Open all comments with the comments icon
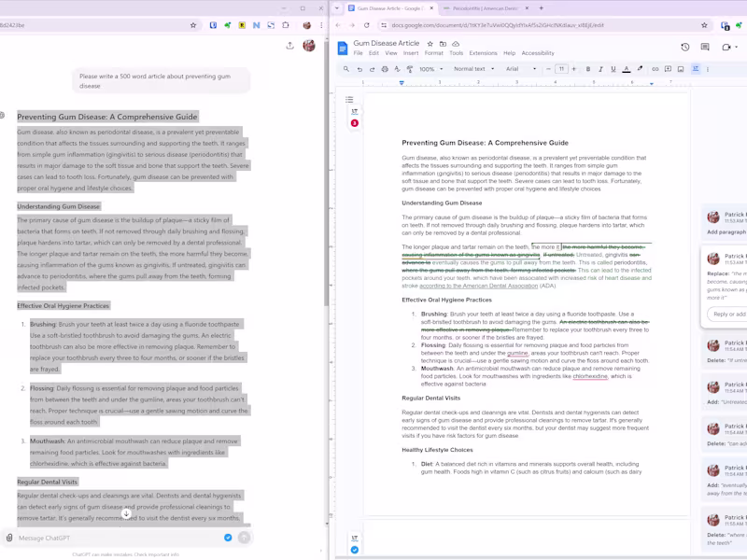This screenshot has width=747, height=560. point(707,47)
